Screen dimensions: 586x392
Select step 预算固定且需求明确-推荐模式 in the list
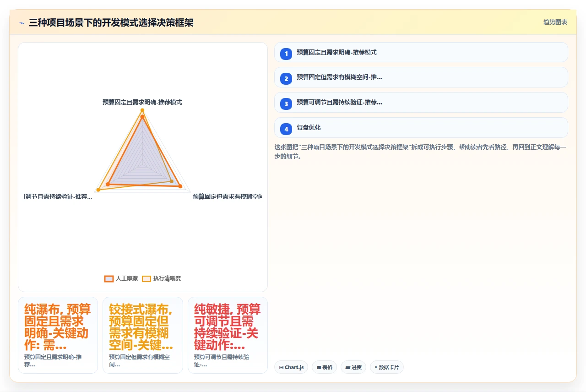pyautogui.click(x=421, y=52)
